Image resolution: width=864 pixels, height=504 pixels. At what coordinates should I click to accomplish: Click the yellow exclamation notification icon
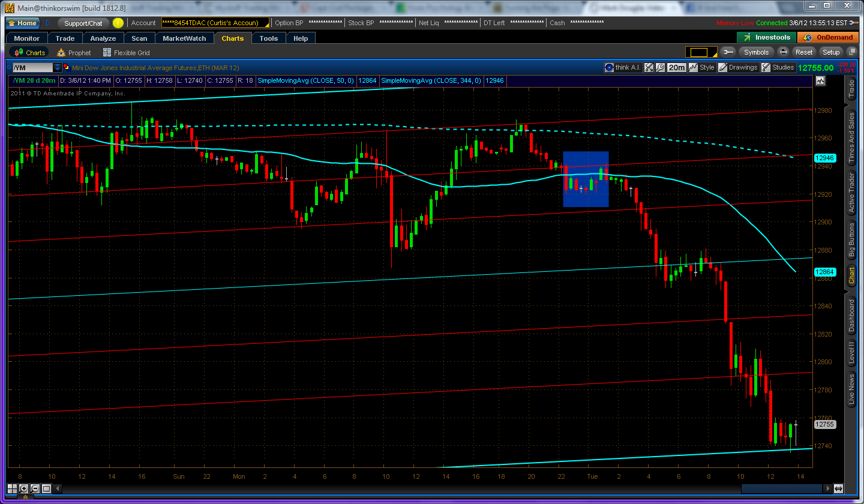point(118,23)
